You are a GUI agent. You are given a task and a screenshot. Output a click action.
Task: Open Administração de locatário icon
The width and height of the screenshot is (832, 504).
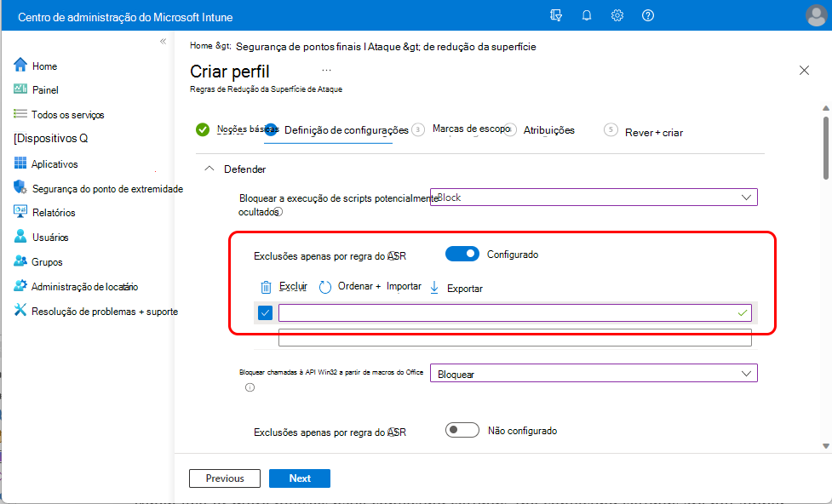click(x=20, y=285)
